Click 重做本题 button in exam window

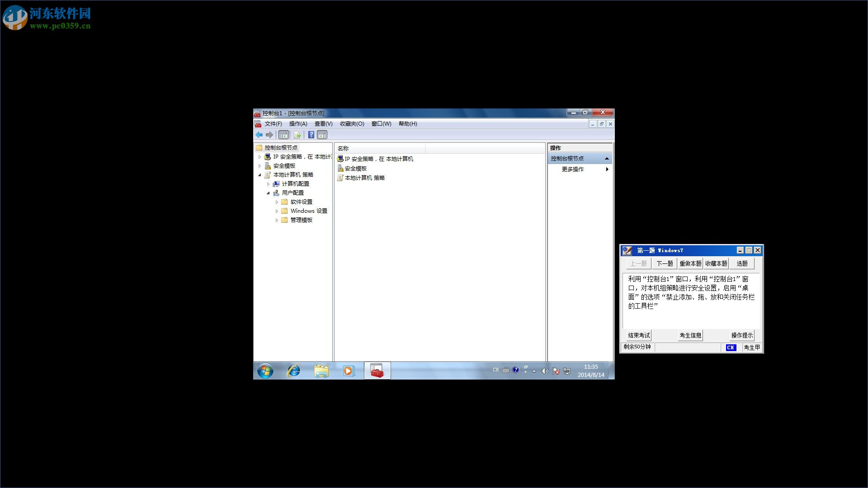690,263
